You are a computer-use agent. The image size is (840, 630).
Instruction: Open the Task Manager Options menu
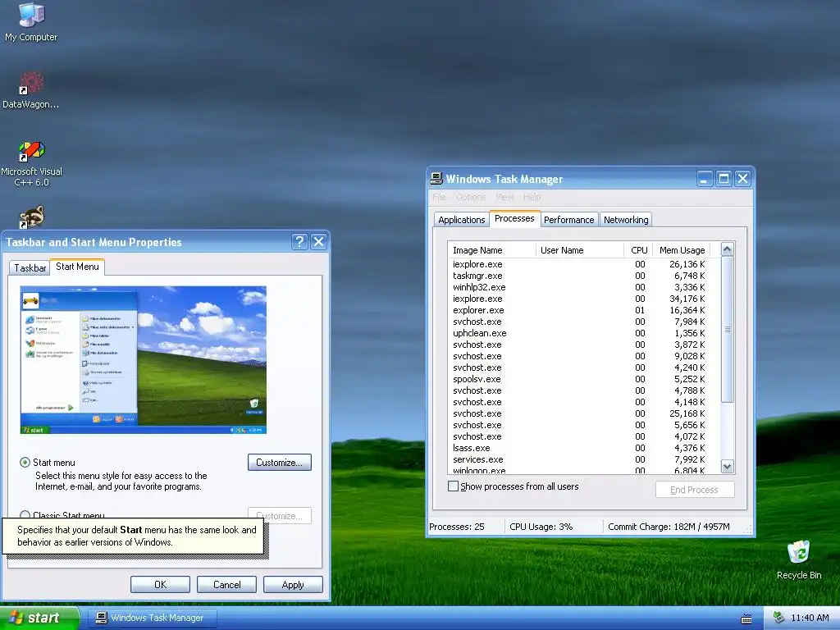point(470,197)
